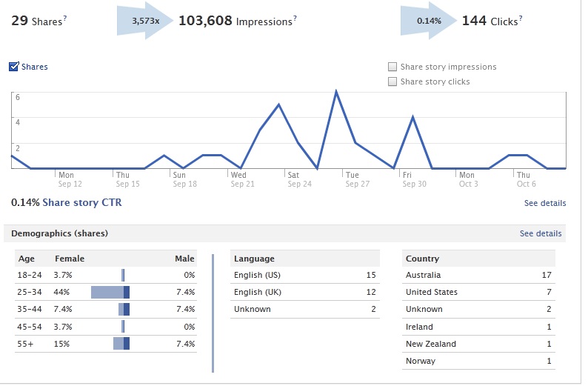Open the Share story CTR link
This screenshot has height=386, width=588.
(x=81, y=202)
